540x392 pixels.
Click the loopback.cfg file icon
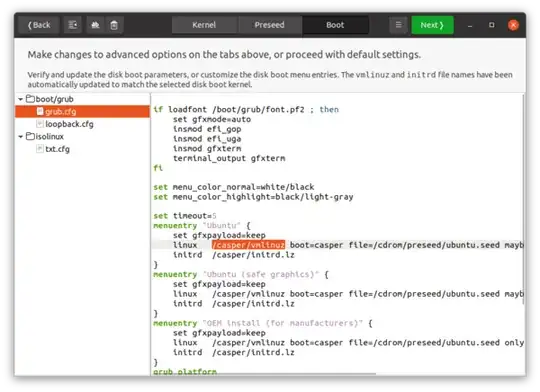(x=40, y=124)
